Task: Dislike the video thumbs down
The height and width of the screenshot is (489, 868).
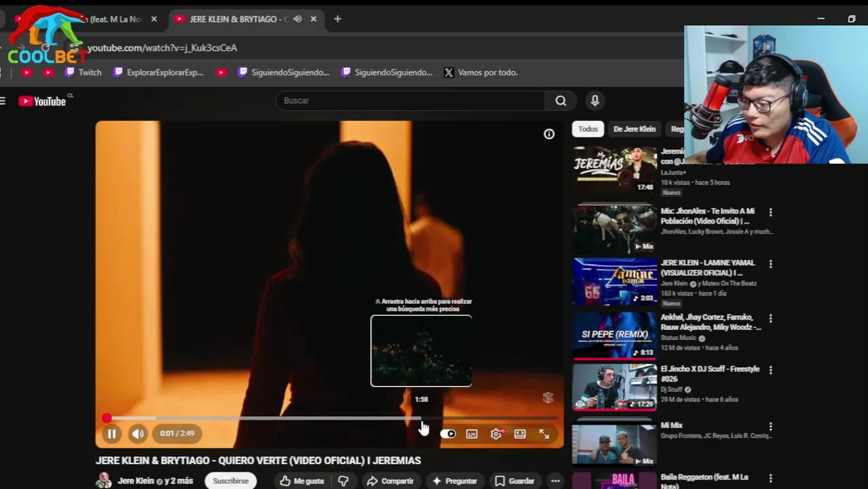Action: click(x=344, y=481)
